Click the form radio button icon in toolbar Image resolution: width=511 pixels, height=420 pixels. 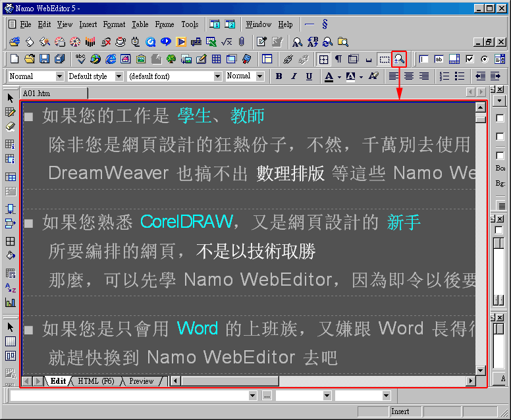coord(485,59)
